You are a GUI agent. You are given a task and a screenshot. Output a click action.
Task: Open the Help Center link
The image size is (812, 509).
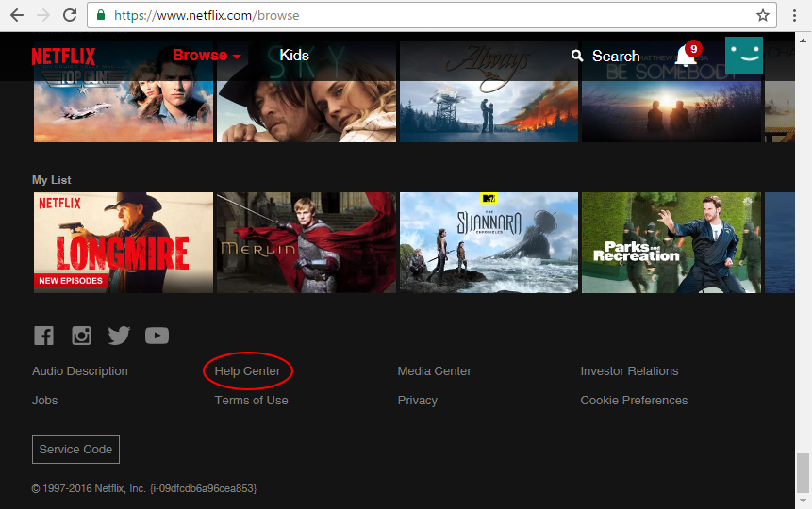(247, 371)
